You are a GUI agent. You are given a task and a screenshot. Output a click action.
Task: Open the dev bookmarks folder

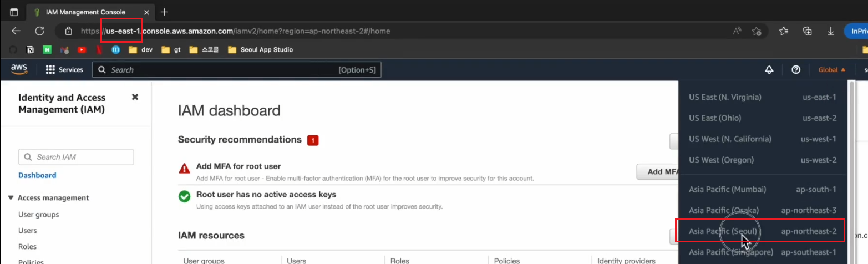point(140,50)
